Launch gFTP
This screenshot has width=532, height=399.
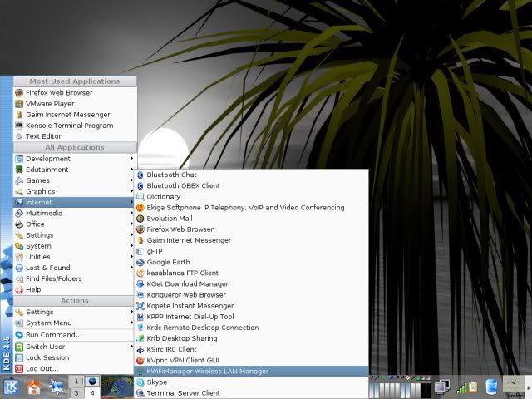pos(251,251)
